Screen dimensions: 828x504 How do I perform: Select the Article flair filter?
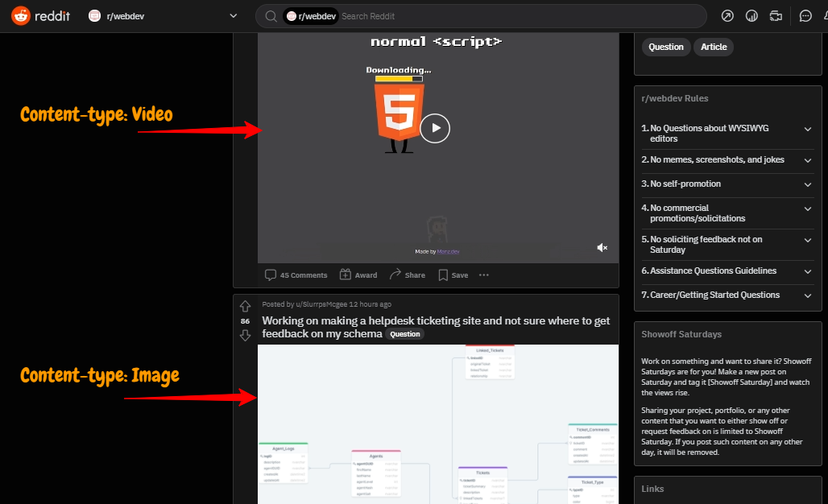click(x=713, y=47)
